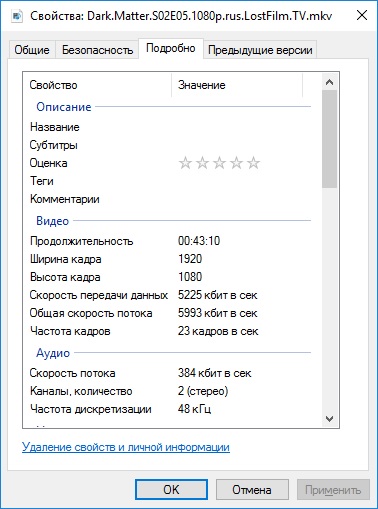
Task: Set rating to five stars
Action: (x=254, y=163)
